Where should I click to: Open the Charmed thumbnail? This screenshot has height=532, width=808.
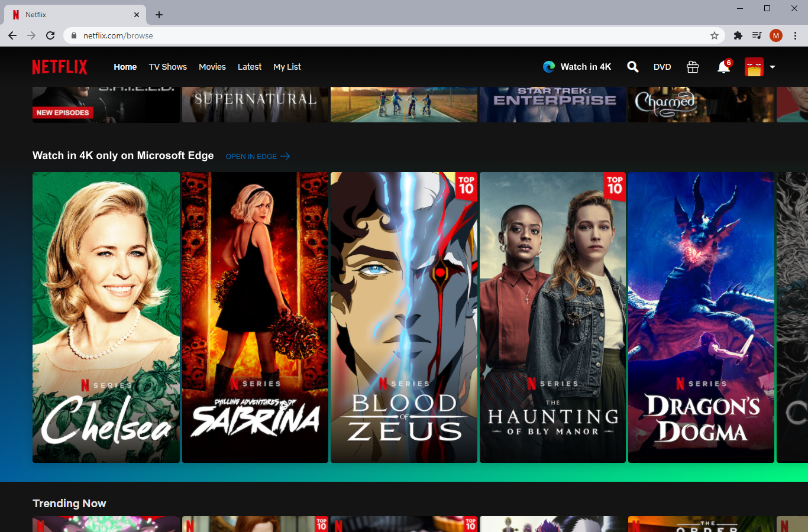coord(701,105)
